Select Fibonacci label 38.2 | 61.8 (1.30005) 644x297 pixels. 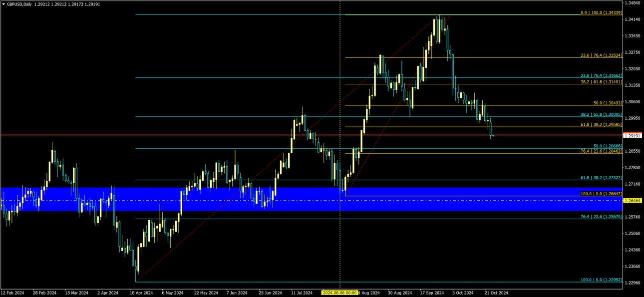[601, 114]
